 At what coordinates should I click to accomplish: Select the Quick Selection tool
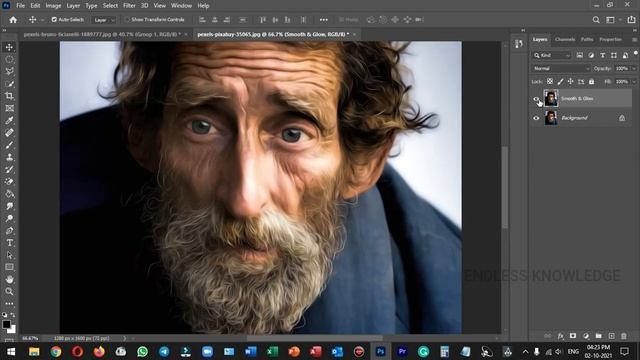(x=9, y=84)
